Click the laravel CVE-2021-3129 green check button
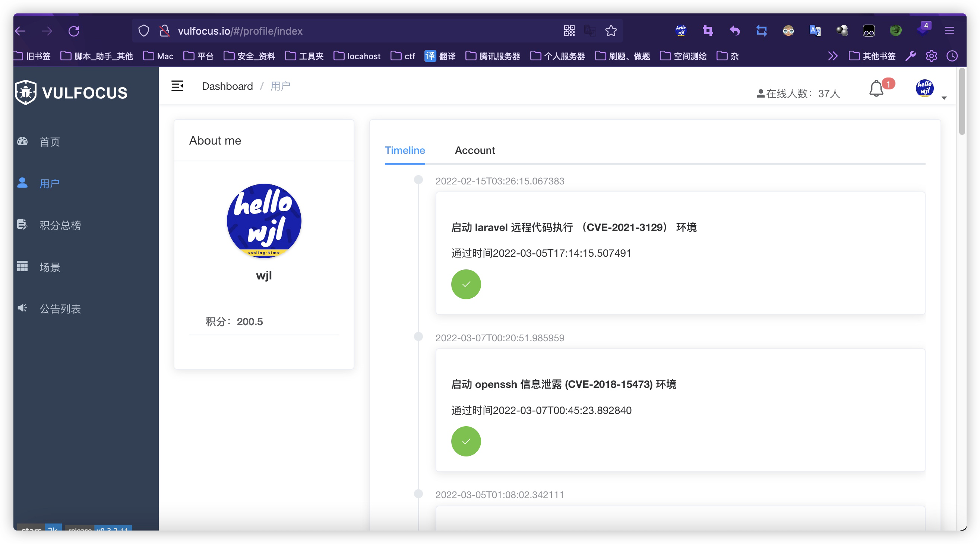This screenshot has height=544, width=980. (x=466, y=284)
